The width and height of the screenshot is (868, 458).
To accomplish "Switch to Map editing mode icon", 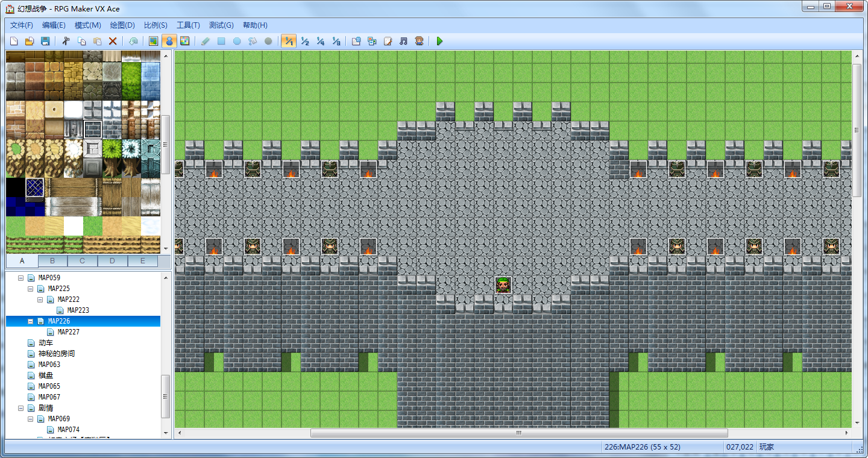I will (x=154, y=41).
